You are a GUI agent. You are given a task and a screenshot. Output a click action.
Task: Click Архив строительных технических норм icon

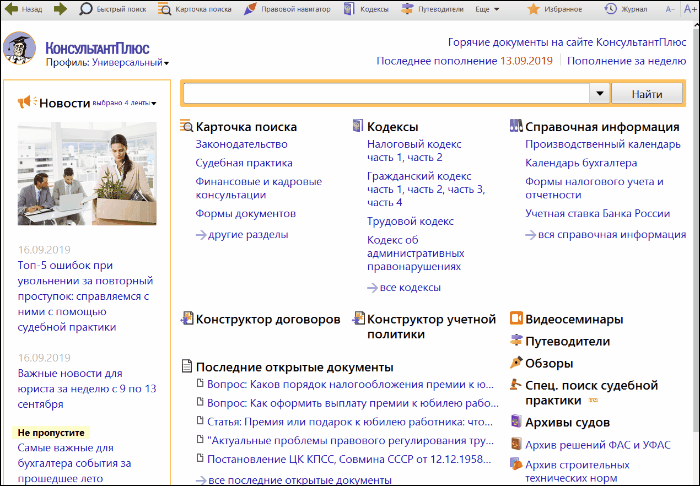point(516,464)
